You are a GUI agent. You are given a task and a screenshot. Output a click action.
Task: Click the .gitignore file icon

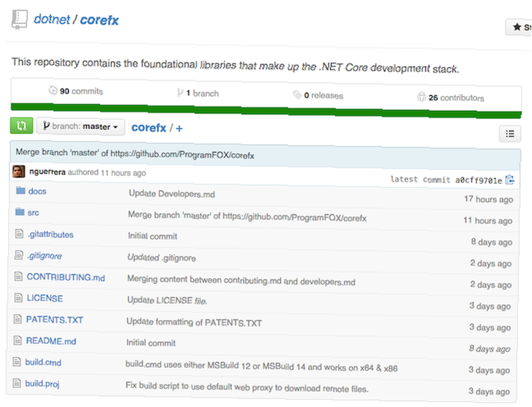19,255
